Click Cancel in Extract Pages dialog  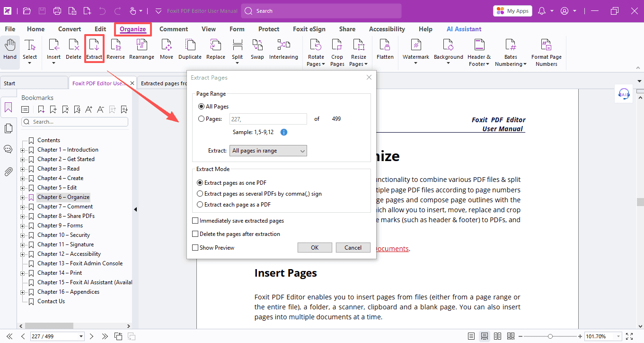tap(353, 247)
